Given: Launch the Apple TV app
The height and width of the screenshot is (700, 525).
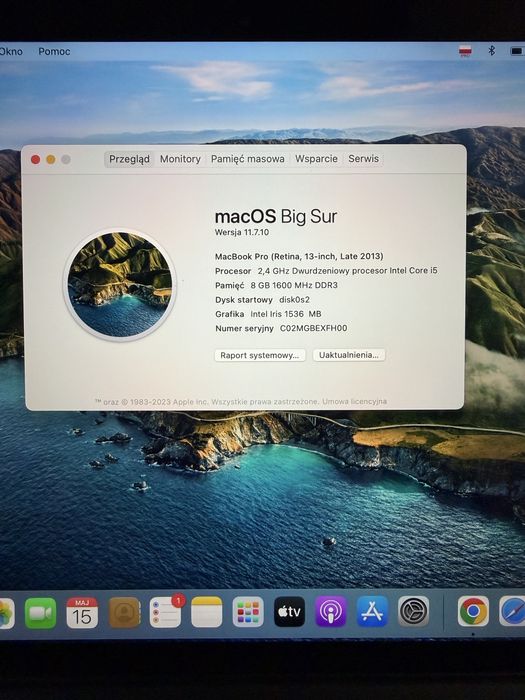Looking at the screenshot, I should (x=289, y=612).
